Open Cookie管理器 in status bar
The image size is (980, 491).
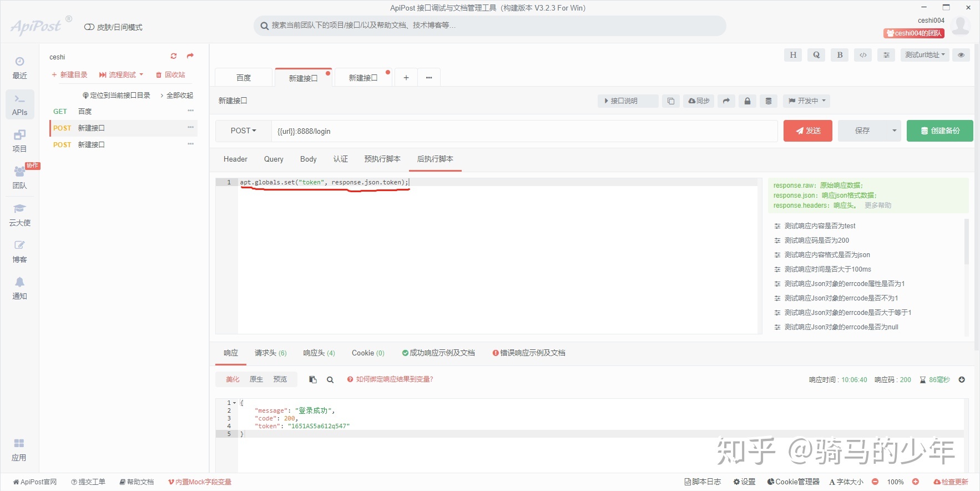coord(793,482)
